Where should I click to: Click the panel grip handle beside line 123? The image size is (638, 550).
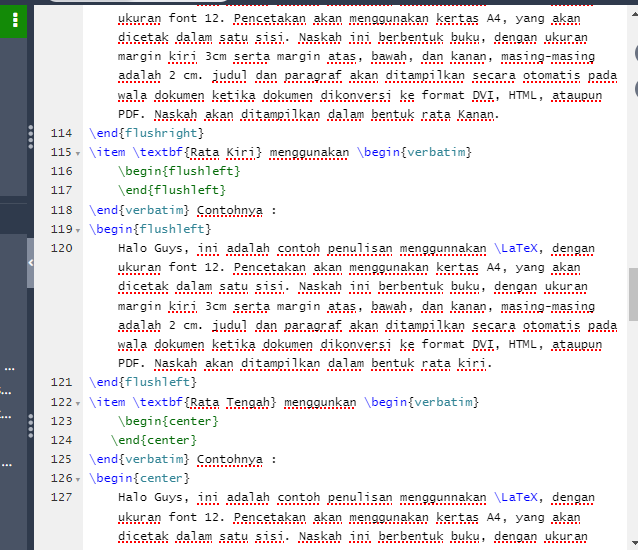pos(31,426)
